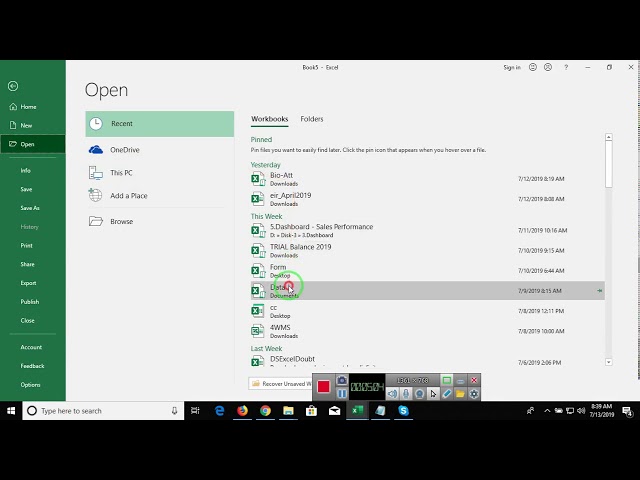640x480 pixels.
Task: Pin the highlighted Data workbook
Action: [599, 291]
